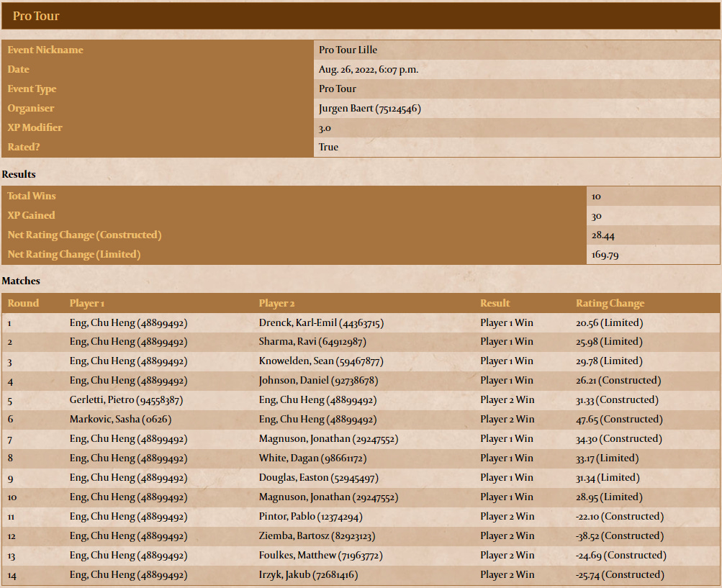Open Sharma, Ravi (64912987) player entry
The height and width of the screenshot is (588, 722).
312,342
